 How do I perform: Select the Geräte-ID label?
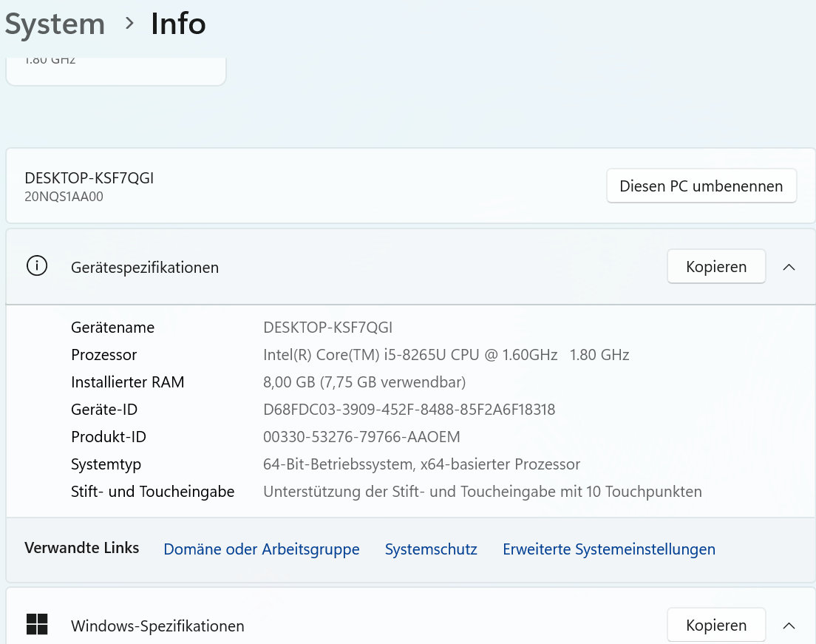tap(104, 410)
